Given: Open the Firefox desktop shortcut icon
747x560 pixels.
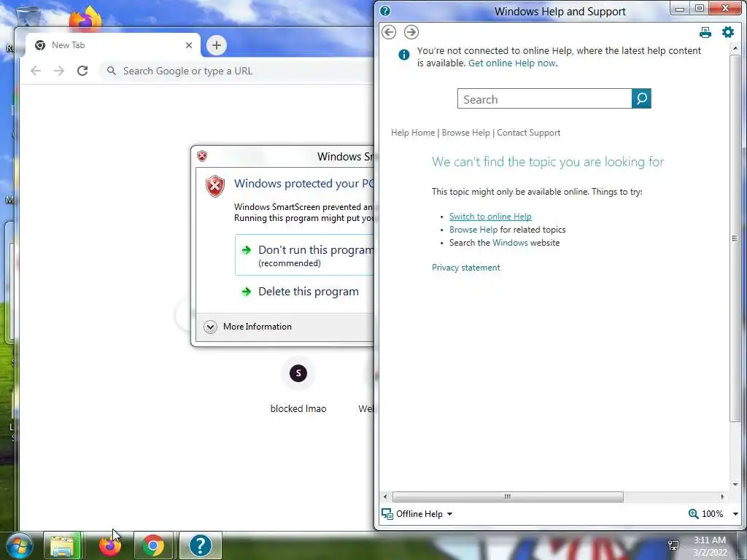Looking at the screenshot, I should [x=86, y=19].
